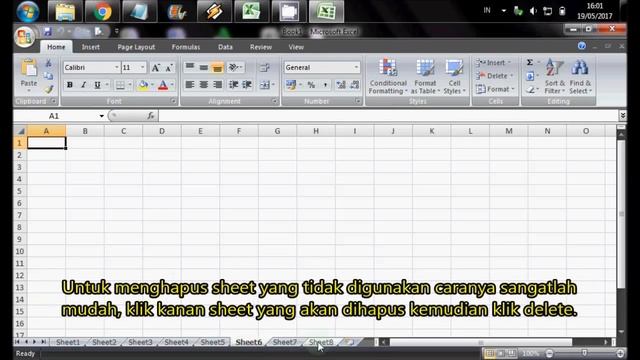Image resolution: width=640 pixels, height=360 pixels.
Task: Open the View ribbon tab
Action: [x=296, y=47]
